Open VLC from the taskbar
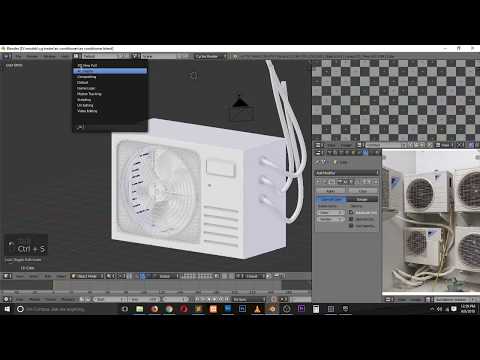Screen dimensions: 480x360 click(x=257, y=309)
